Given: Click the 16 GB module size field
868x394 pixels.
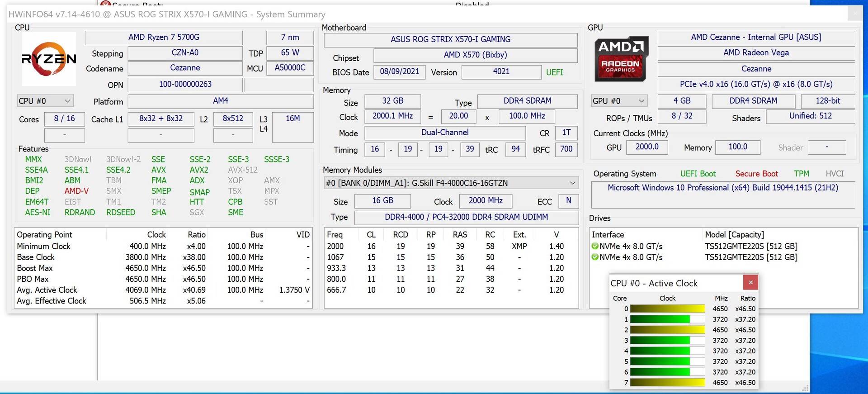Looking at the screenshot, I should [382, 201].
